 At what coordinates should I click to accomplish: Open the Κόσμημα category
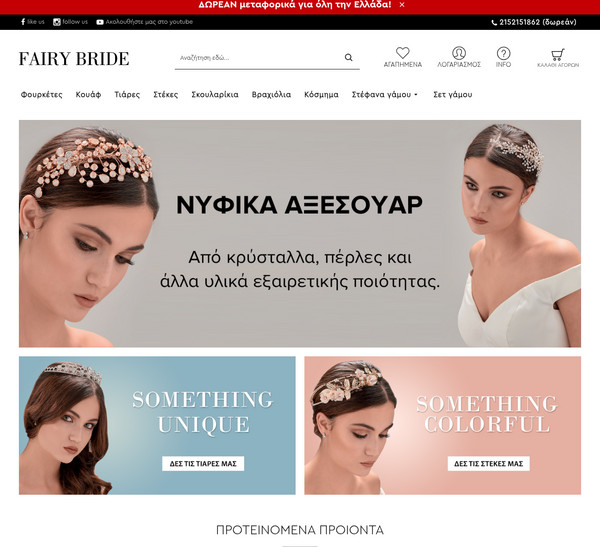(321, 95)
